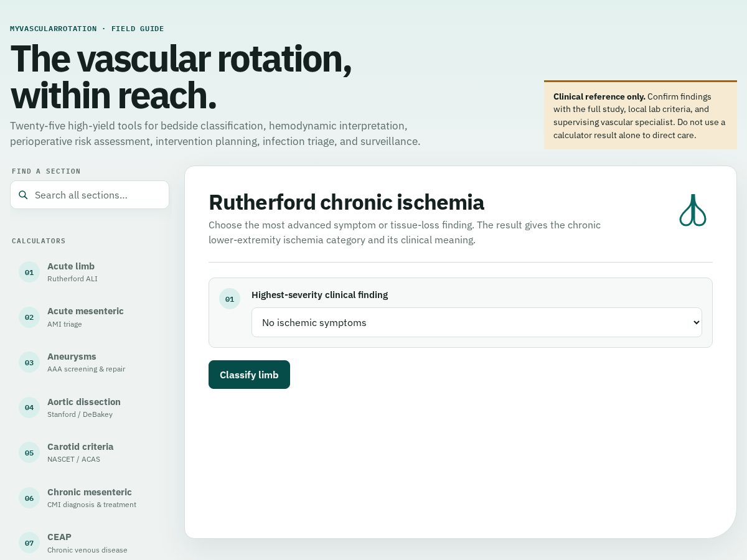Click The vascular rotation, within reach headline
Viewport: 747px width, 560px height.
tap(181, 77)
